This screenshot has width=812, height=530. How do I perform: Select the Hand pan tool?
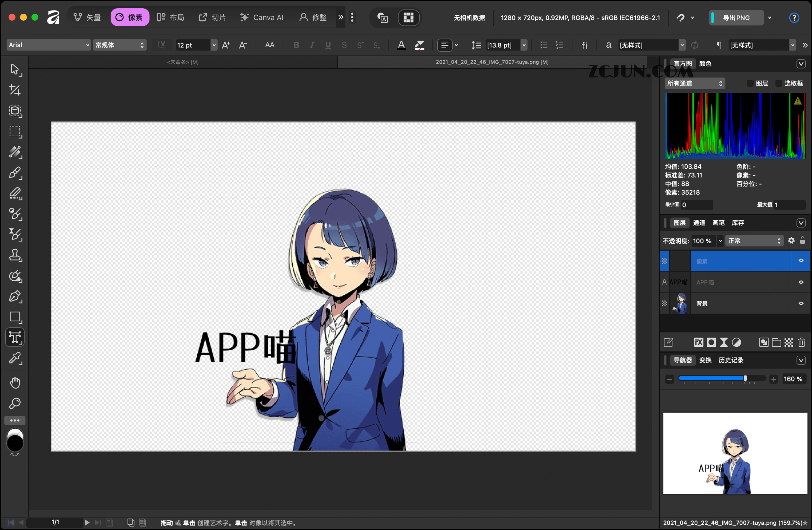pos(15,383)
